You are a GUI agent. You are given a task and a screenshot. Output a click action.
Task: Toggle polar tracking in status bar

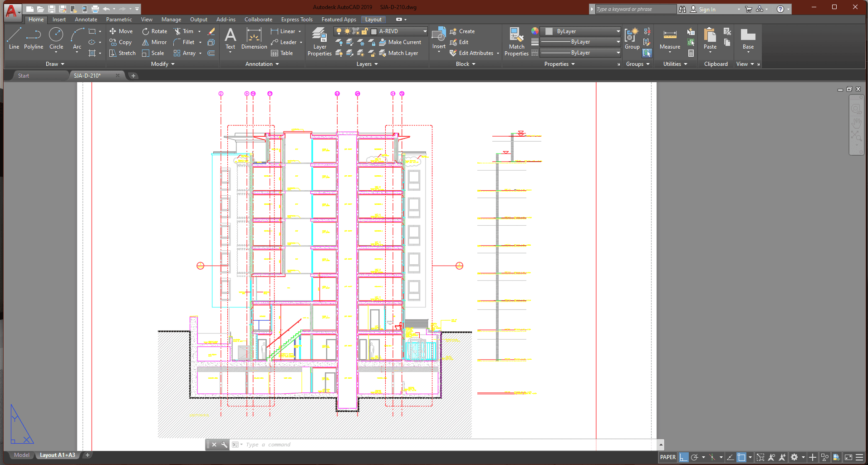pos(694,457)
